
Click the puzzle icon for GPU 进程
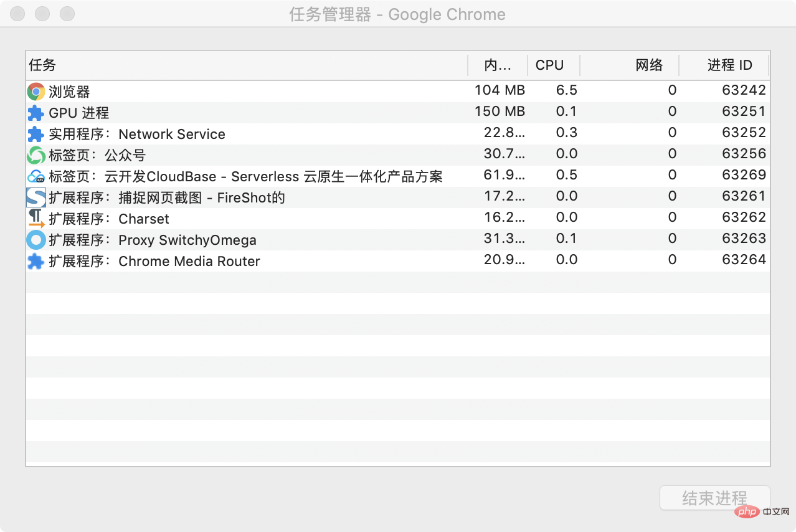click(36, 113)
